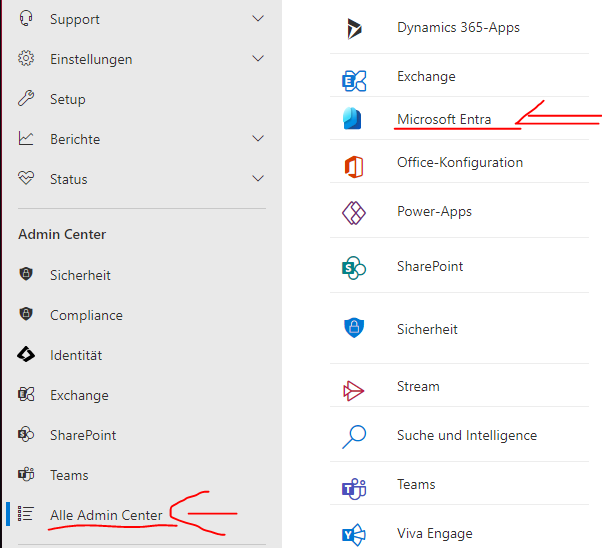Open the Microsoft Entra link
This screenshot has height=548, width=602.
(443, 120)
